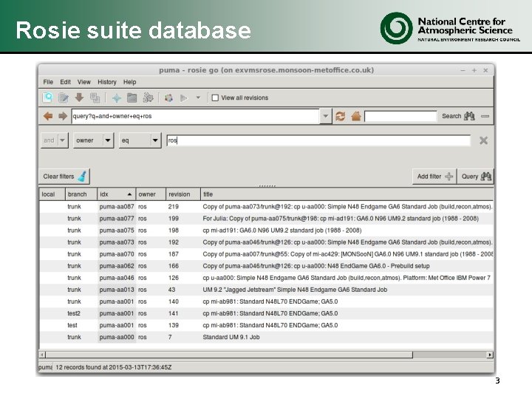
Task: Click the Query button
Action: tap(476, 177)
